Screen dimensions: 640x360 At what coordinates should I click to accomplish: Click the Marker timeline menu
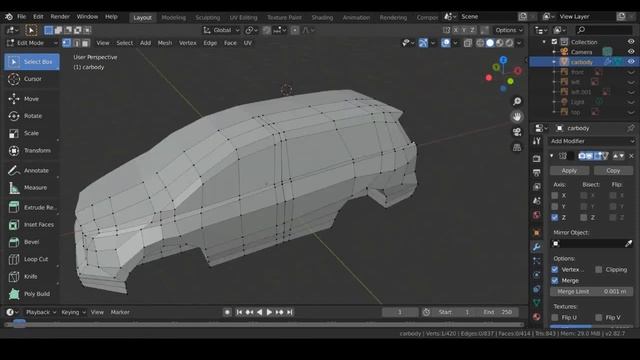pyautogui.click(x=120, y=312)
